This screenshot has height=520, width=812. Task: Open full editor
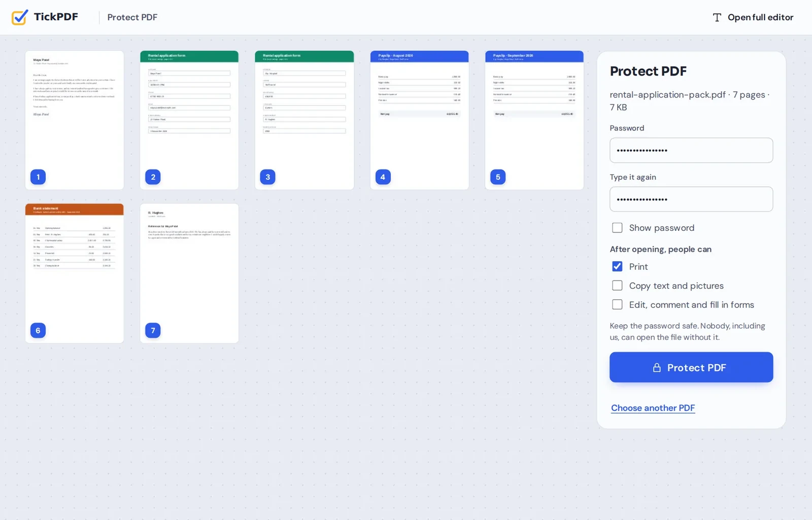[x=753, y=17]
